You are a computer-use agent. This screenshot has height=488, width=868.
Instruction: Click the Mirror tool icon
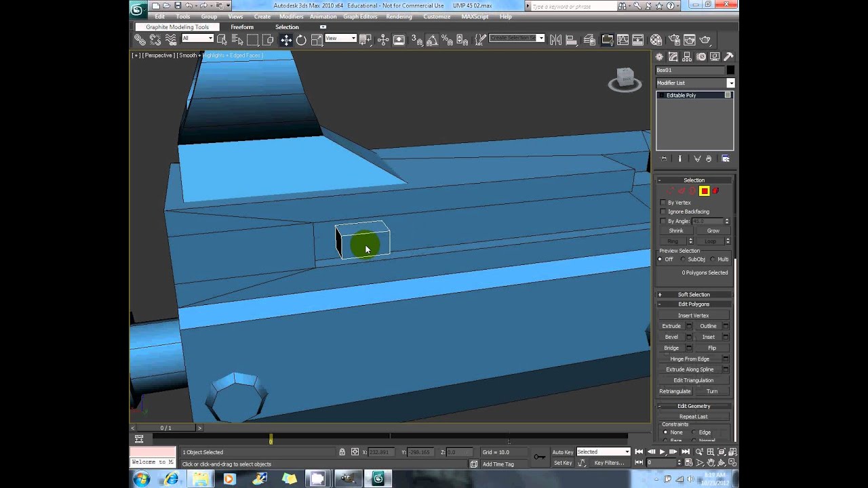555,40
